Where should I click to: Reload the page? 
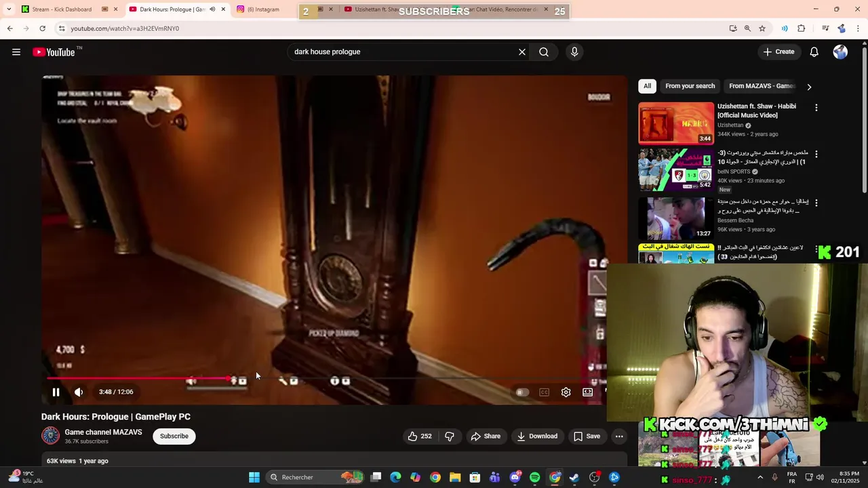tap(42, 28)
